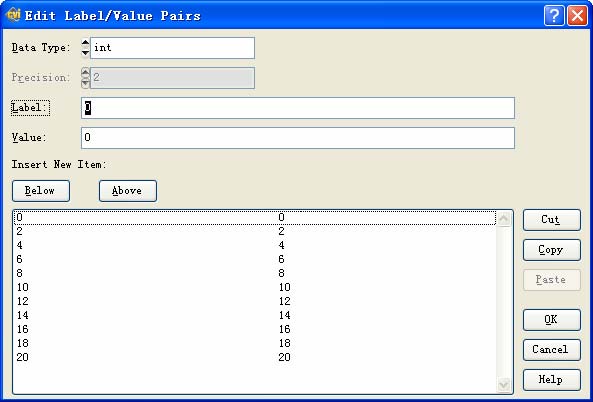Select the list row with label 20
This screenshot has width=593, height=402.
point(255,357)
